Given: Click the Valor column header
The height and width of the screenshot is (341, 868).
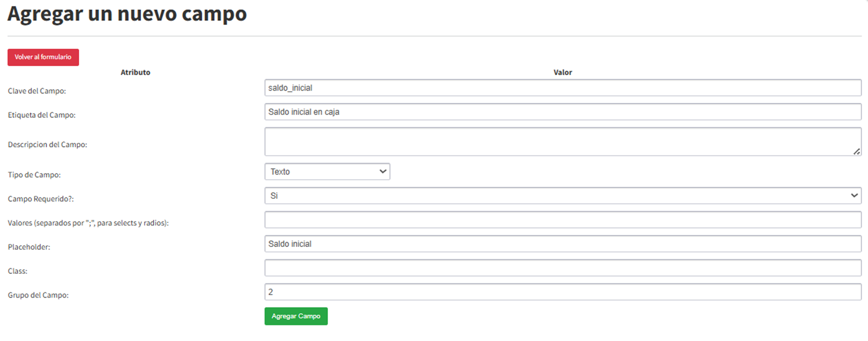Looking at the screenshot, I should coord(563,72).
